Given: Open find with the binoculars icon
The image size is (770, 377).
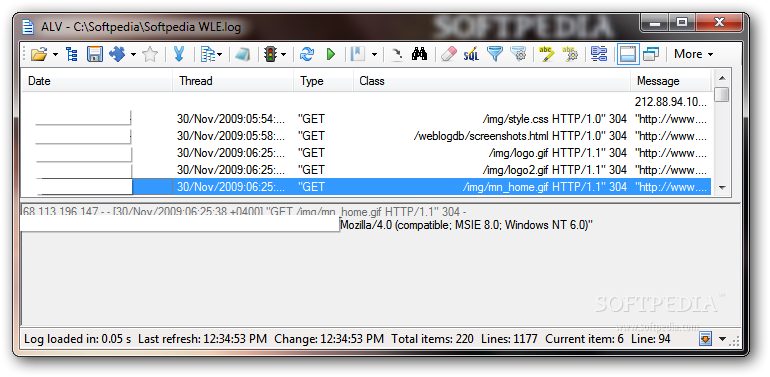Looking at the screenshot, I should (x=419, y=54).
